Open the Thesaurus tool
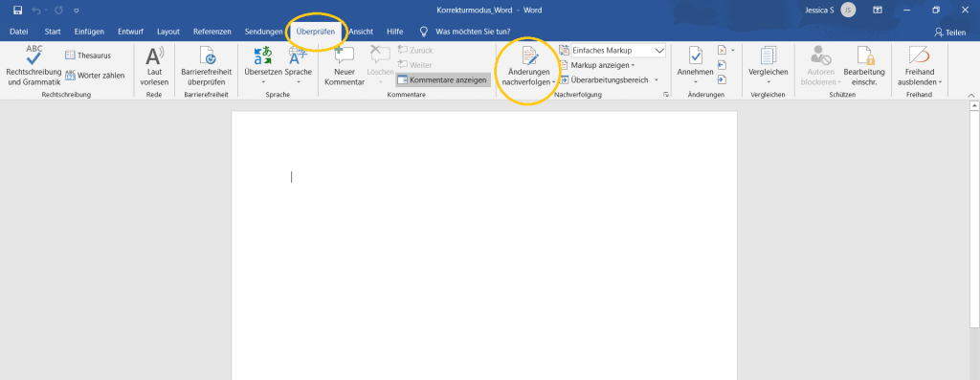The height and width of the screenshot is (380, 980). [88, 56]
